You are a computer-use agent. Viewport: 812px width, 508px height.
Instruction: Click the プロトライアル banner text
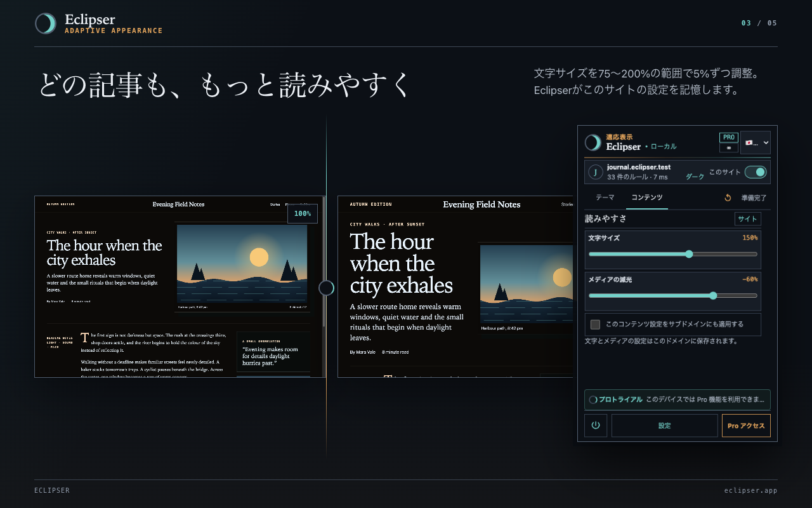(620, 400)
